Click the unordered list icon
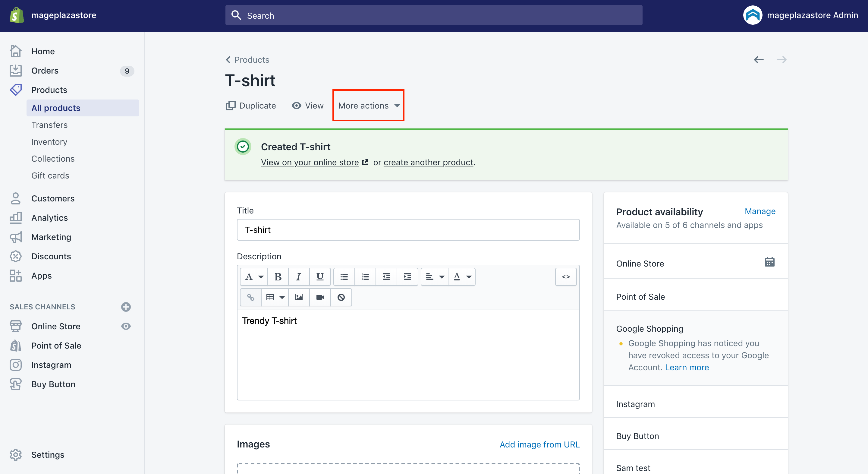The image size is (868, 474). tap(343, 276)
